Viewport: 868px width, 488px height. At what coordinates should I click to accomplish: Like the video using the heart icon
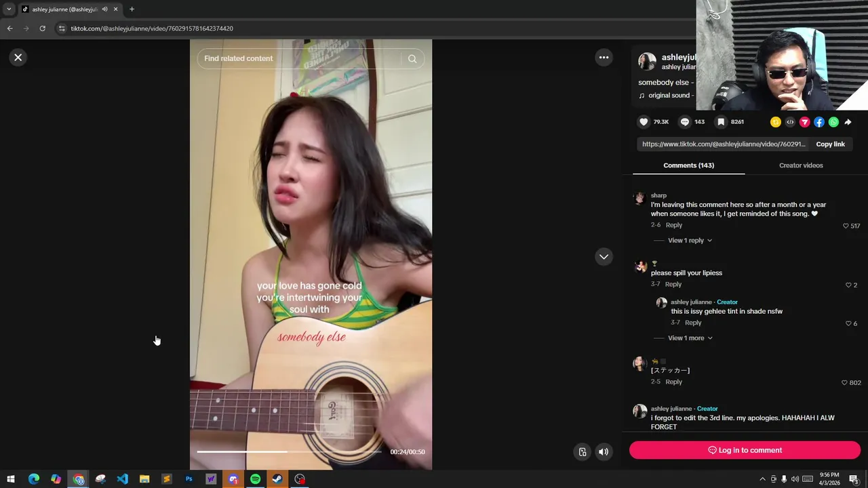(644, 122)
